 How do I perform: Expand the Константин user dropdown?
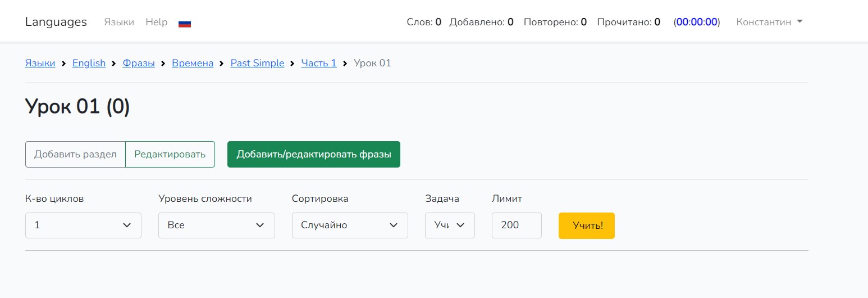pos(769,22)
